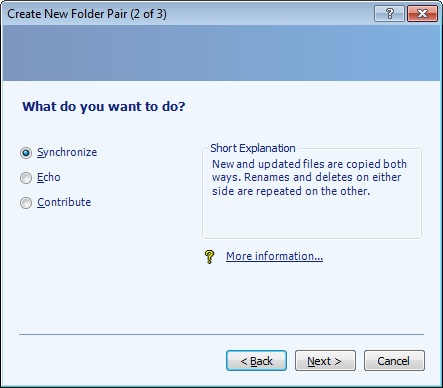Go back with the Back button

pos(256,361)
